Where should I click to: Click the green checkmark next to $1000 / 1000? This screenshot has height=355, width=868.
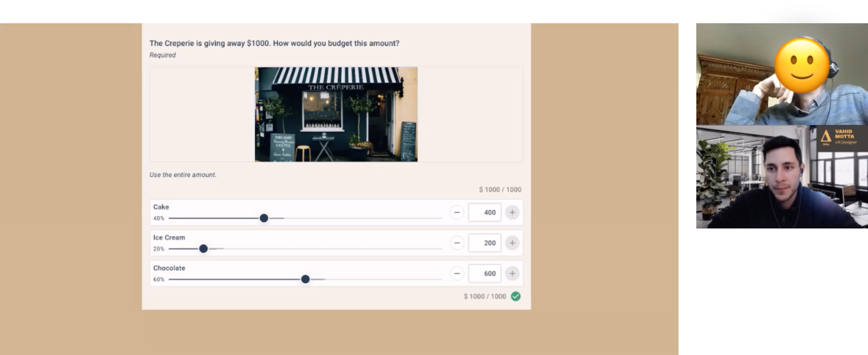click(516, 296)
